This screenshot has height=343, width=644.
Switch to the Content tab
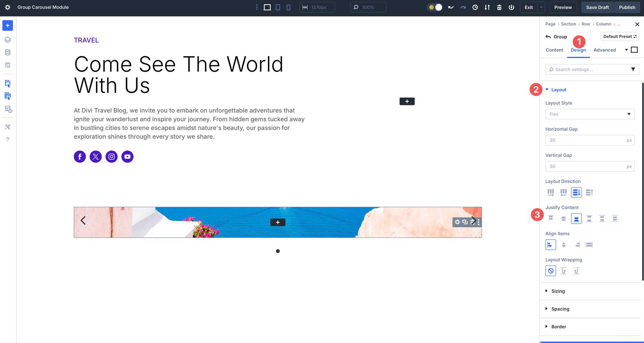click(554, 50)
